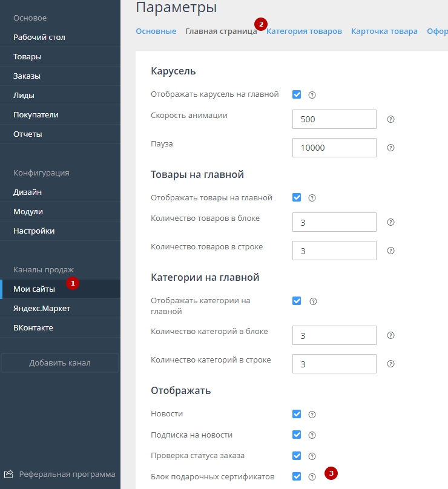Viewport: 448px width, 489px height.
Task: Switch to the Основные tab
Action: point(156,31)
